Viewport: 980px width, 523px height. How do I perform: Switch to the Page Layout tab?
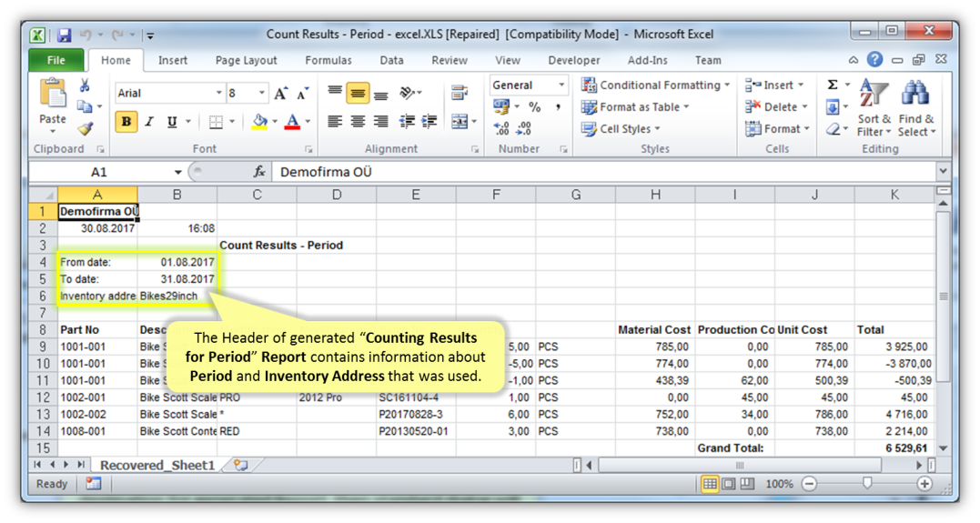[247, 60]
